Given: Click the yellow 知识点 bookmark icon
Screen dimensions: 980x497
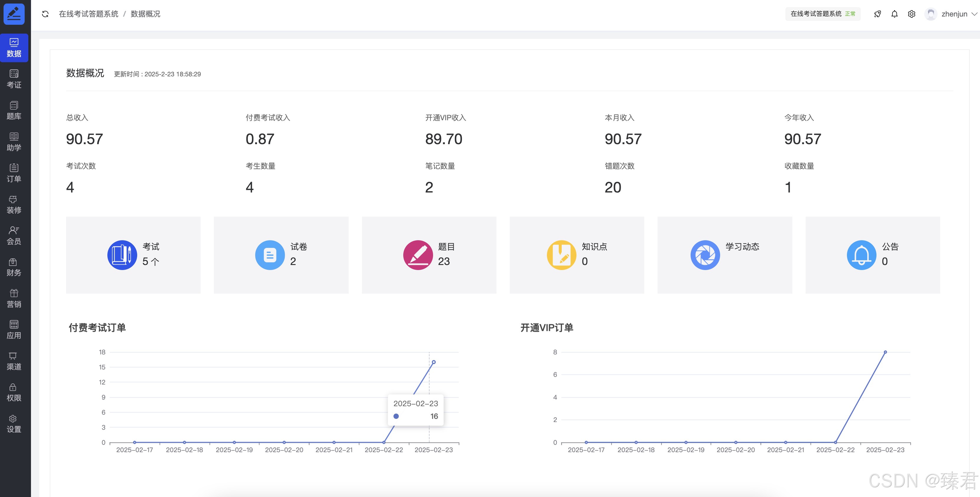Looking at the screenshot, I should [561, 255].
